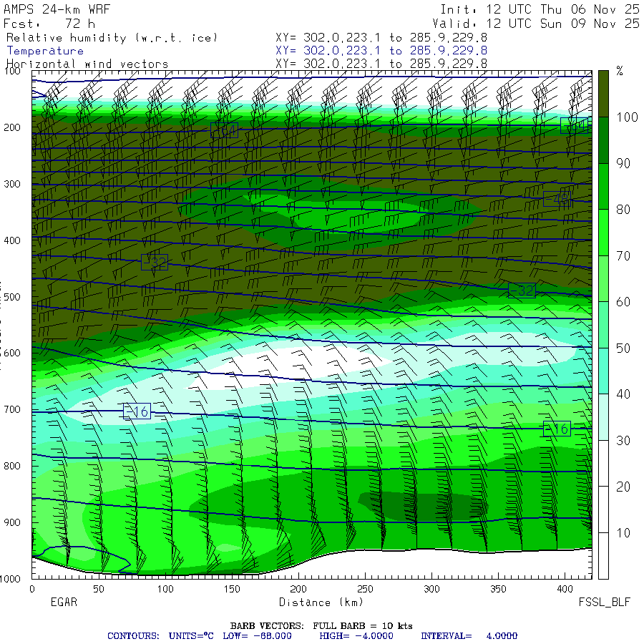Click the 'INTERVAL= 4.0000' footer value
This screenshot has width=644, height=644.
click(x=469, y=636)
